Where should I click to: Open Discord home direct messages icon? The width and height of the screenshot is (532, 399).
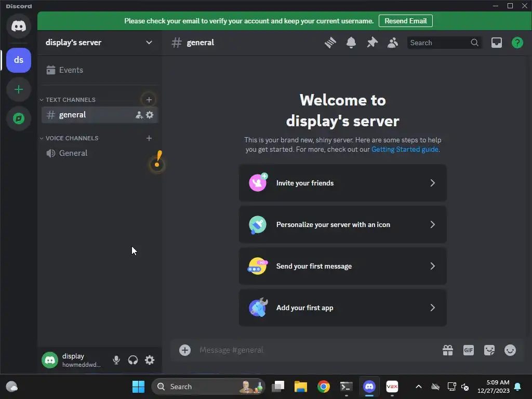(x=19, y=26)
